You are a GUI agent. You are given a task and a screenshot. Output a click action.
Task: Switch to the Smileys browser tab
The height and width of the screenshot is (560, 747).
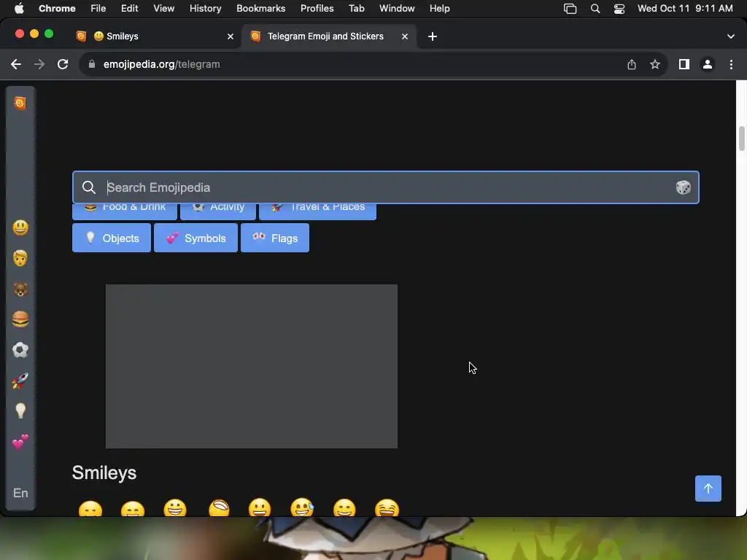[x=155, y=36]
